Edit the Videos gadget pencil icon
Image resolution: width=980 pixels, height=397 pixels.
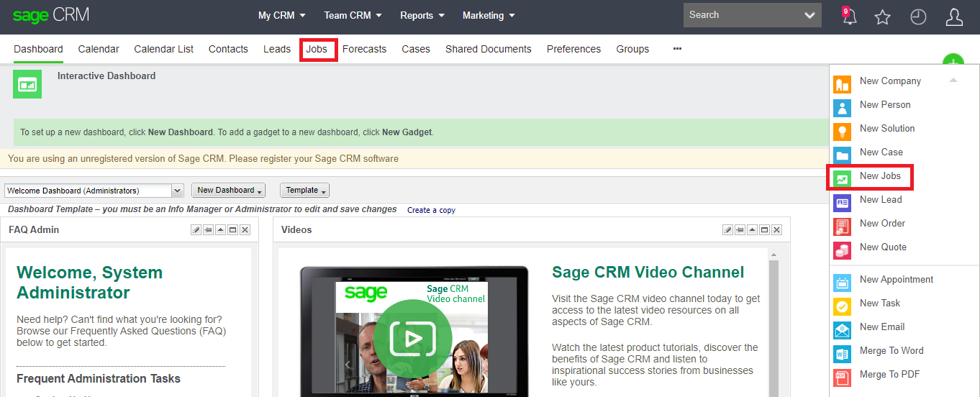727,229
